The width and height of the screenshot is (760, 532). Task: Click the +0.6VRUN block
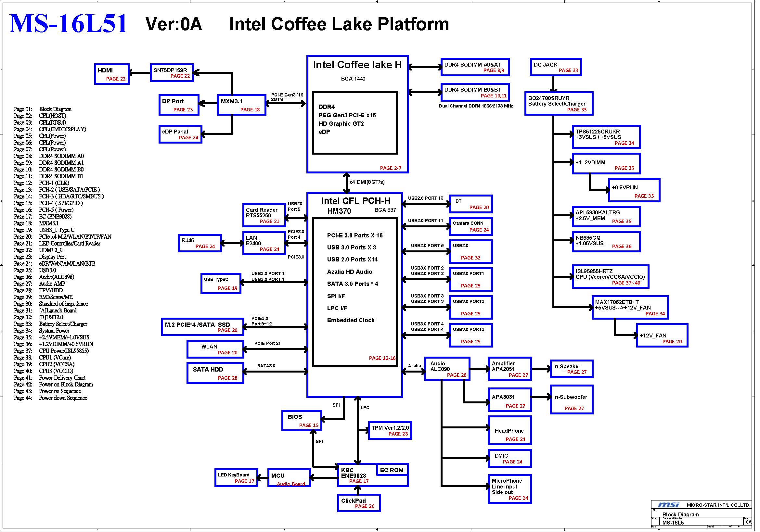click(634, 190)
